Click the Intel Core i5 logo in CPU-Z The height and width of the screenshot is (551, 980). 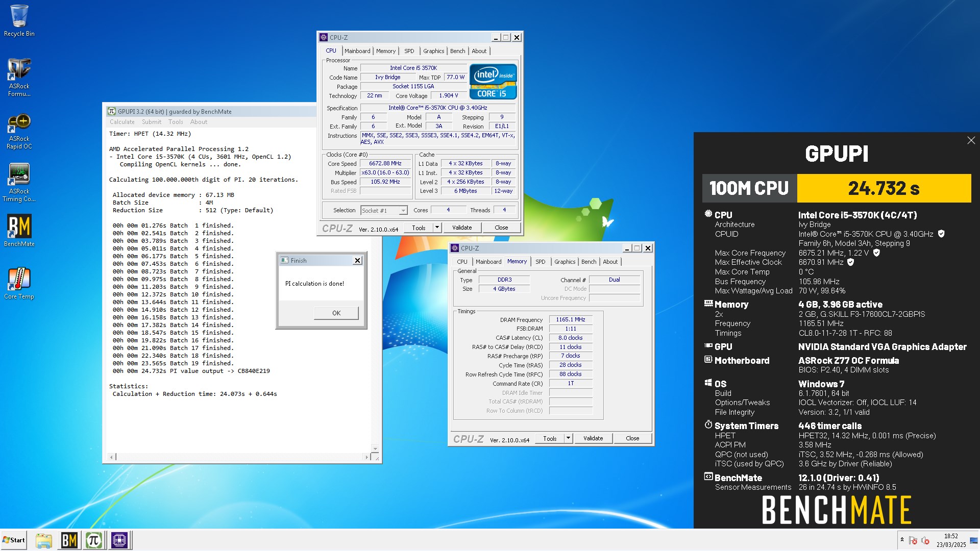pyautogui.click(x=493, y=82)
